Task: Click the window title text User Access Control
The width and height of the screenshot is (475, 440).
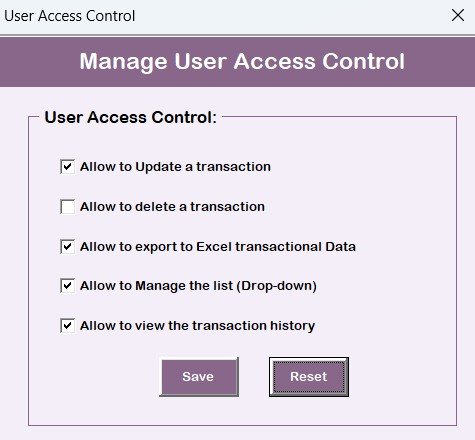Action: [x=70, y=16]
